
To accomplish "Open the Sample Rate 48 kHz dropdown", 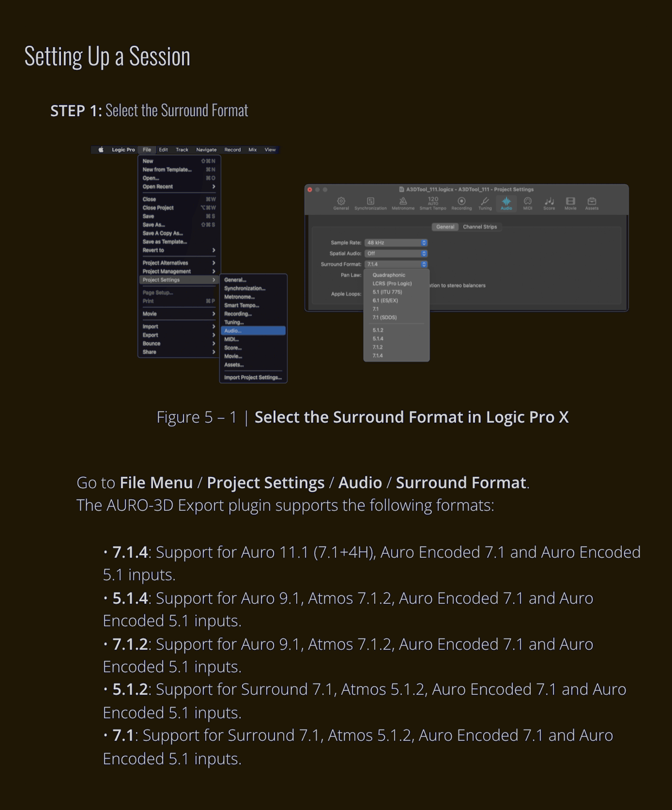I will pos(396,243).
